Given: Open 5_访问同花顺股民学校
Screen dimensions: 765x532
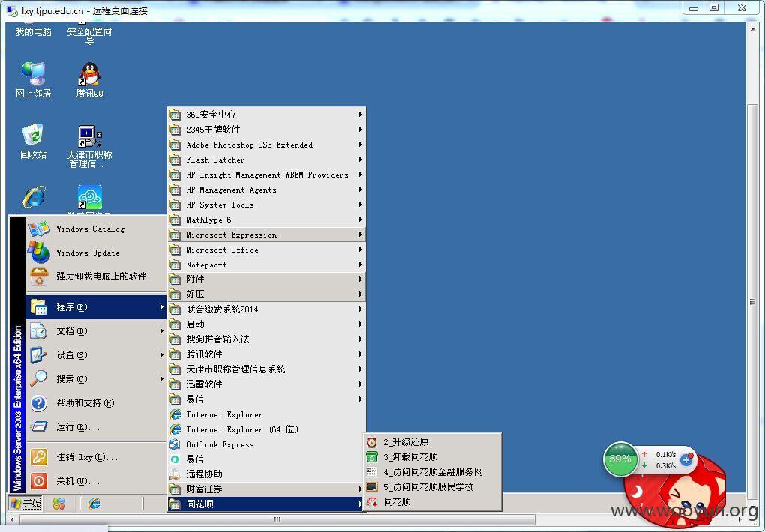Looking at the screenshot, I should pyautogui.click(x=433, y=487).
